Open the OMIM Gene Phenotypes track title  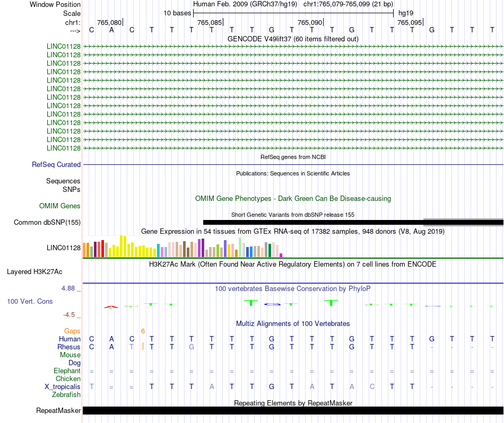click(293, 198)
